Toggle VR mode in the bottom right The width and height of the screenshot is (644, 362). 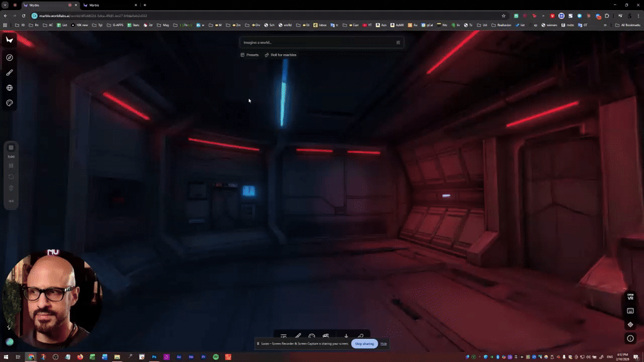coord(630,299)
